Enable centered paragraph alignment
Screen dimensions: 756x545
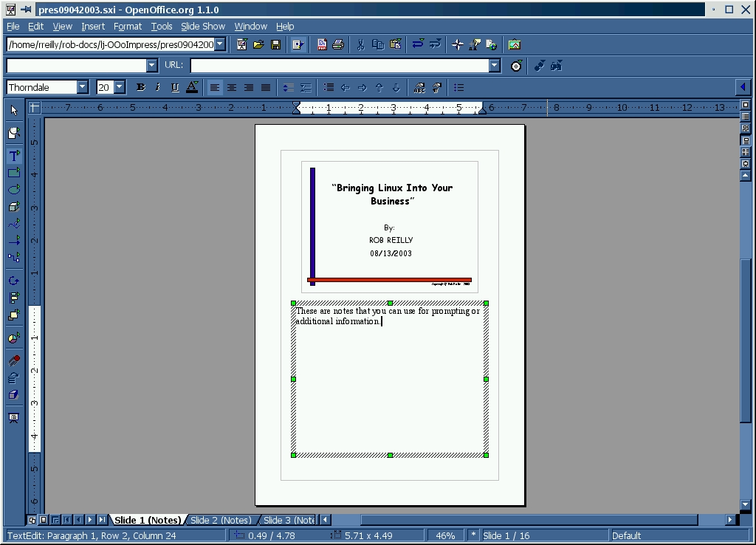(232, 87)
